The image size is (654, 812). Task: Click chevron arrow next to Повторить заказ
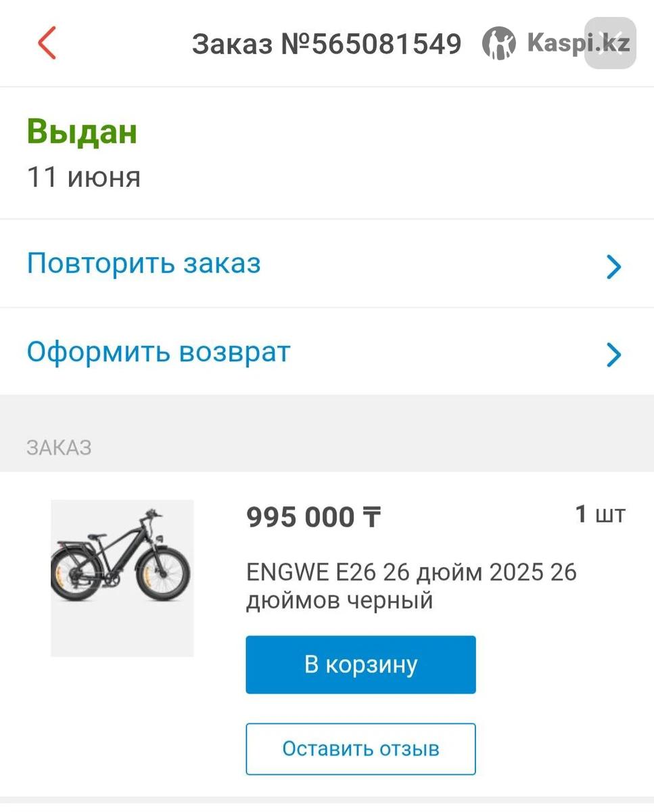[x=613, y=267]
